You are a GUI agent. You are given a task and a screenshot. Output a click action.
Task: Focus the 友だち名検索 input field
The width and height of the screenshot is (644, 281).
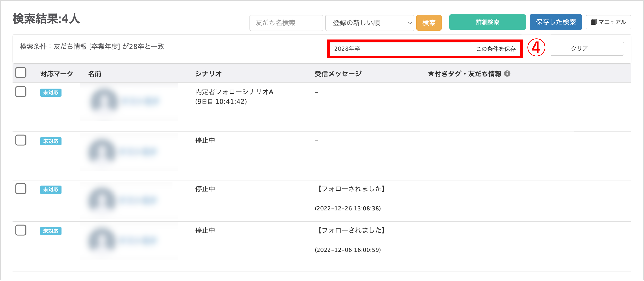pos(286,23)
